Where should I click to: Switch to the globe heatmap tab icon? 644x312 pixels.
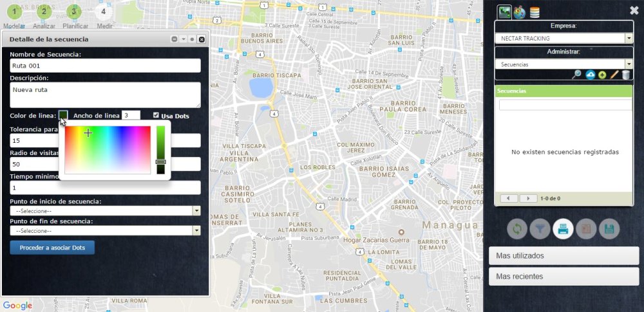coord(520,12)
